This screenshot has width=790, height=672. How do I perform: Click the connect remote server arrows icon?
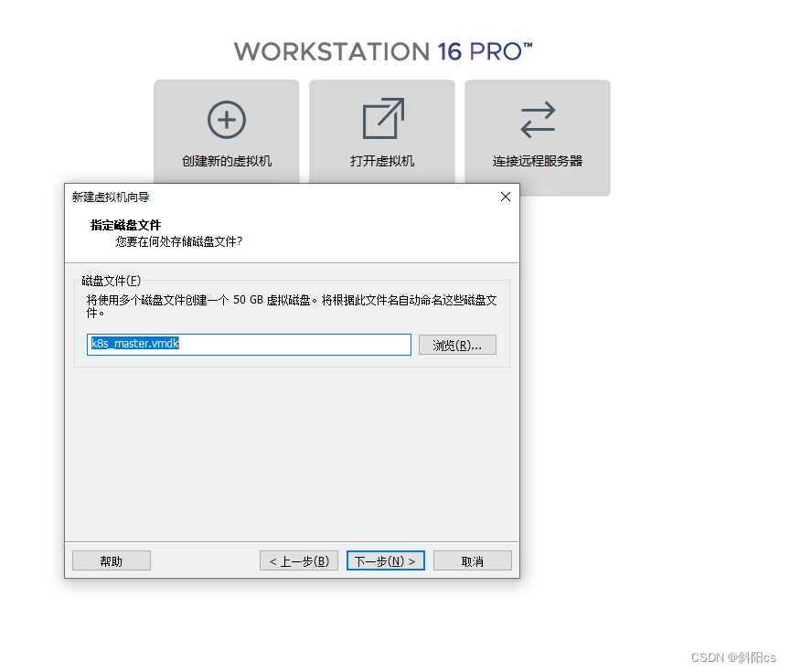(538, 120)
